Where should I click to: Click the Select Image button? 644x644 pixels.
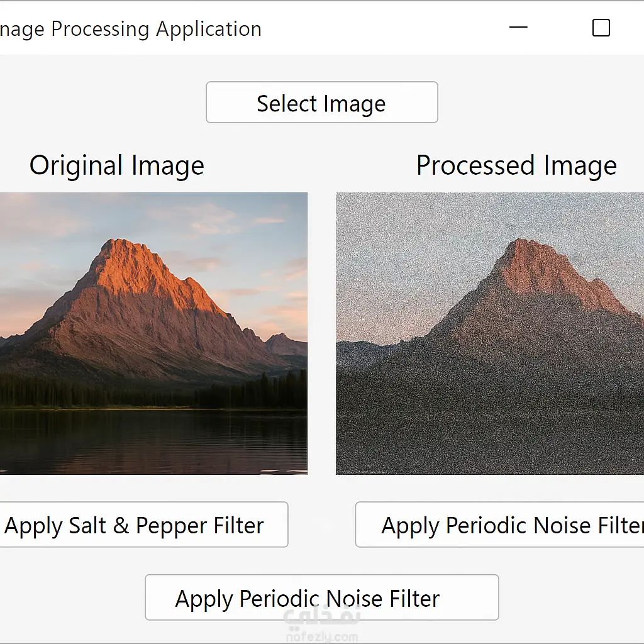(x=321, y=103)
